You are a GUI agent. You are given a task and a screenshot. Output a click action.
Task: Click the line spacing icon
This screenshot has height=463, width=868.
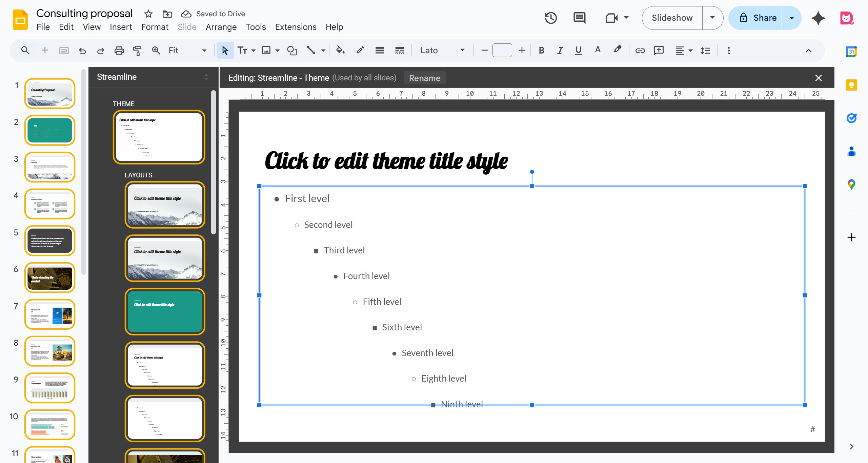tap(705, 51)
